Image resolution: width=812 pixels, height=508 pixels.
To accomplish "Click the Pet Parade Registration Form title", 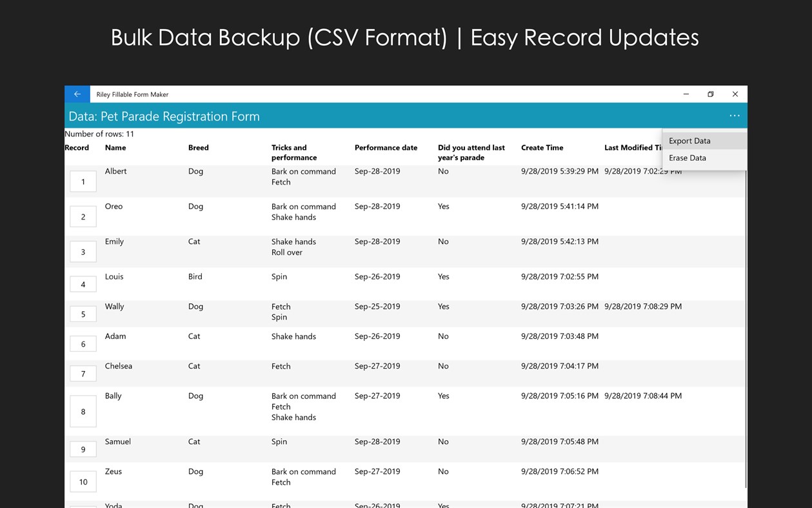I will click(164, 116).
